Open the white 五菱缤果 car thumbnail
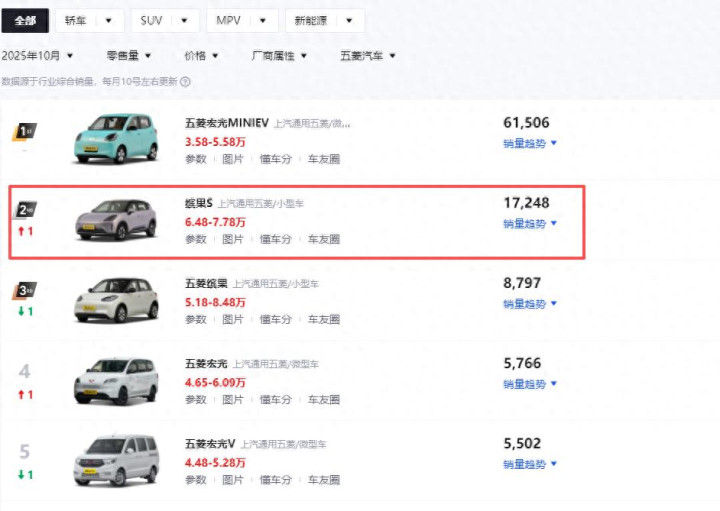 tap(116, 298)
